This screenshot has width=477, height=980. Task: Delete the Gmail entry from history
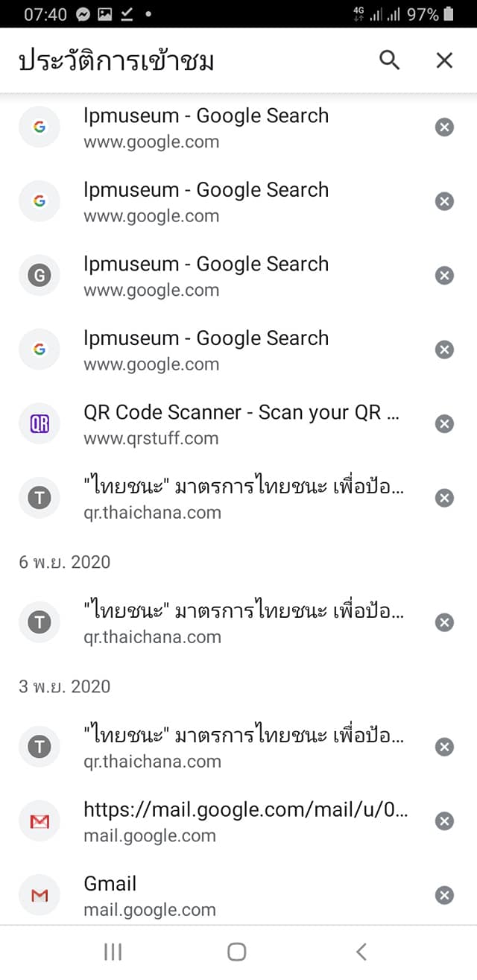click(444, 895)
